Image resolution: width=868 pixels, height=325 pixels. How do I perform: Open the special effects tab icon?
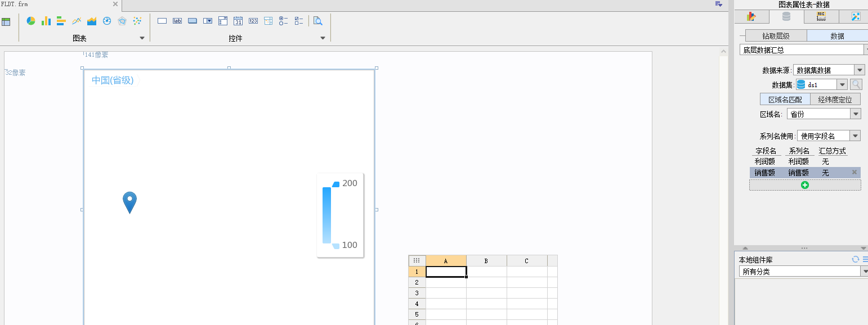pos(856,16)
